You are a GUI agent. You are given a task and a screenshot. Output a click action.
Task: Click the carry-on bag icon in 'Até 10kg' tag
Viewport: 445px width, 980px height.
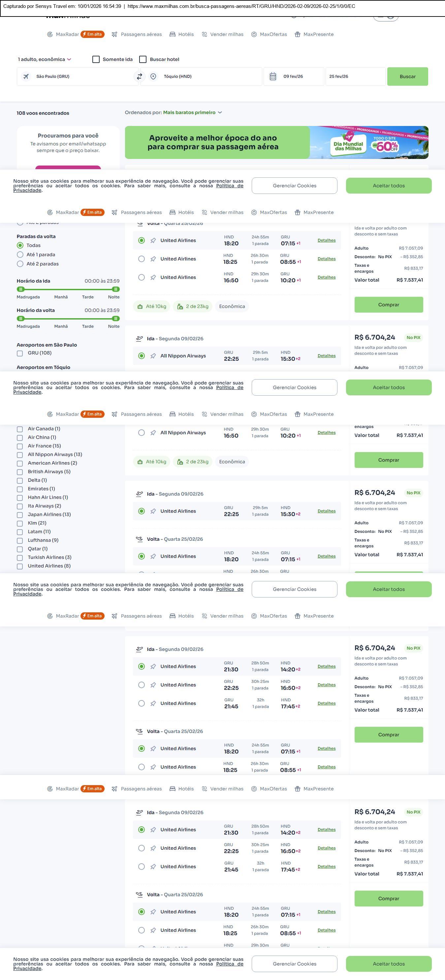[x=140, y=307]
